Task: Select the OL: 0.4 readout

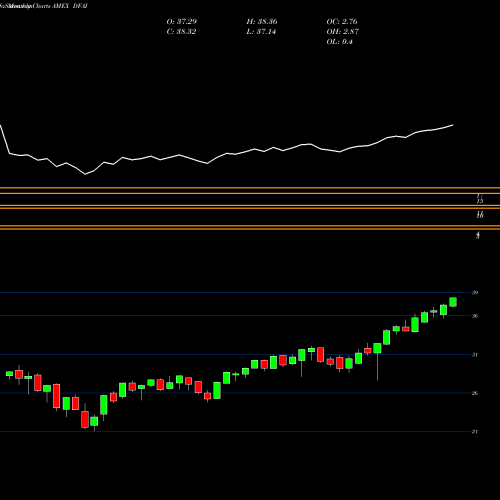Action: pos(340,42)
